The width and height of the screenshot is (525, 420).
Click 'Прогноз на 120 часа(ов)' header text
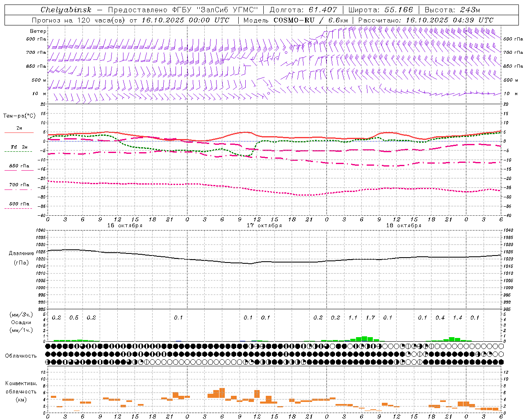point(79,20)
